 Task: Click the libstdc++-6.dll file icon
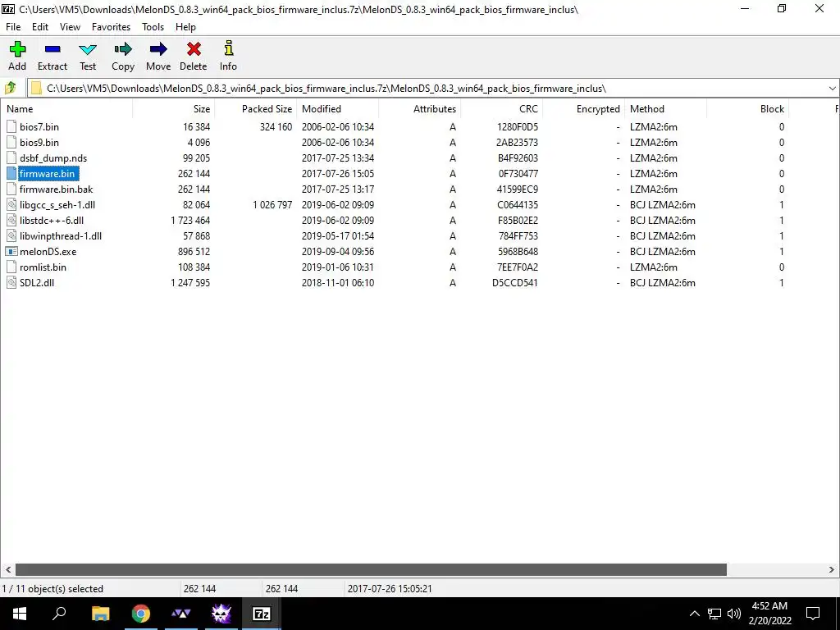11,220
